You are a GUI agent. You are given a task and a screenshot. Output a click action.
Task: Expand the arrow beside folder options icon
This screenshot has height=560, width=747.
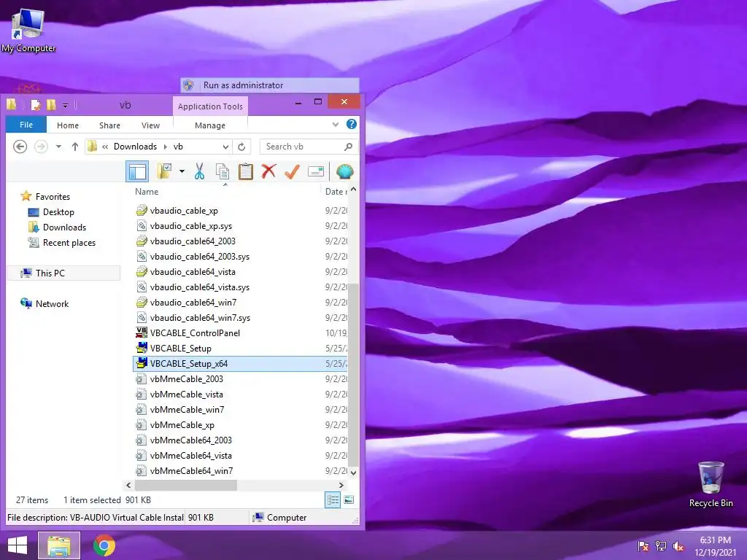tap(182, 171)
